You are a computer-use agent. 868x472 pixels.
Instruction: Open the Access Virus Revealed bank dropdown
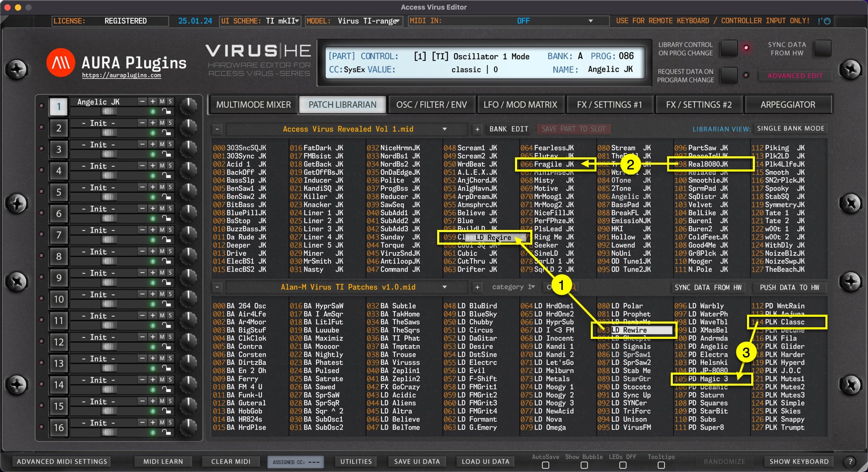coord(445,129)
